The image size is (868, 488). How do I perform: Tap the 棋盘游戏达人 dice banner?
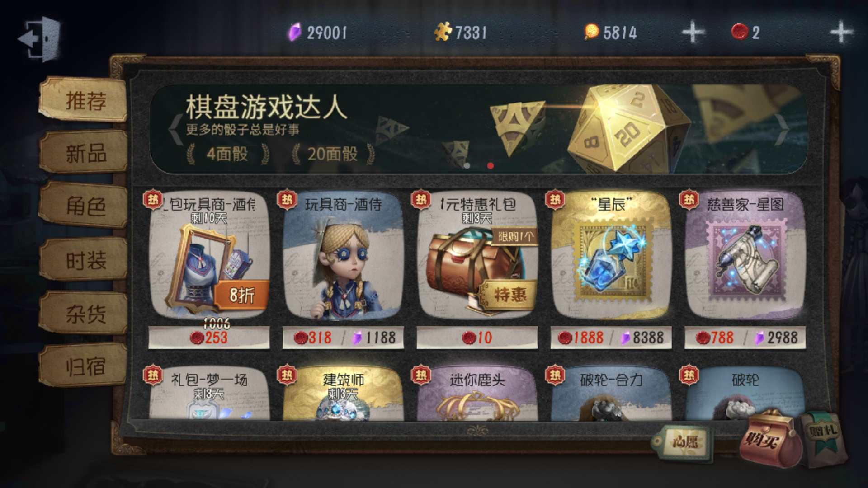click(x=479, y=129)
